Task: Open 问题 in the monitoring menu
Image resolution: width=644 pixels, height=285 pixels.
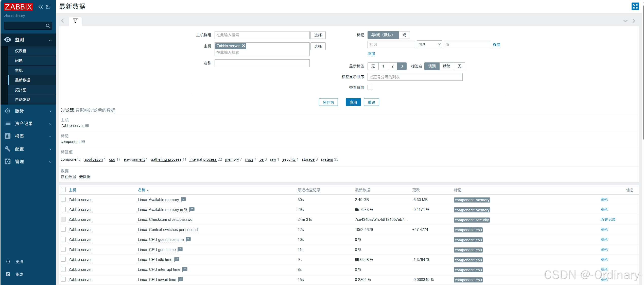Action: [x=19, y=60]
